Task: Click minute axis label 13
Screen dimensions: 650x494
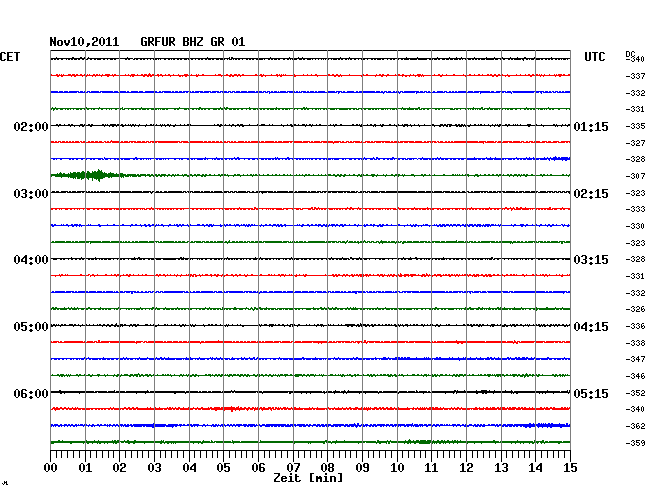Action: click(501, 468)
